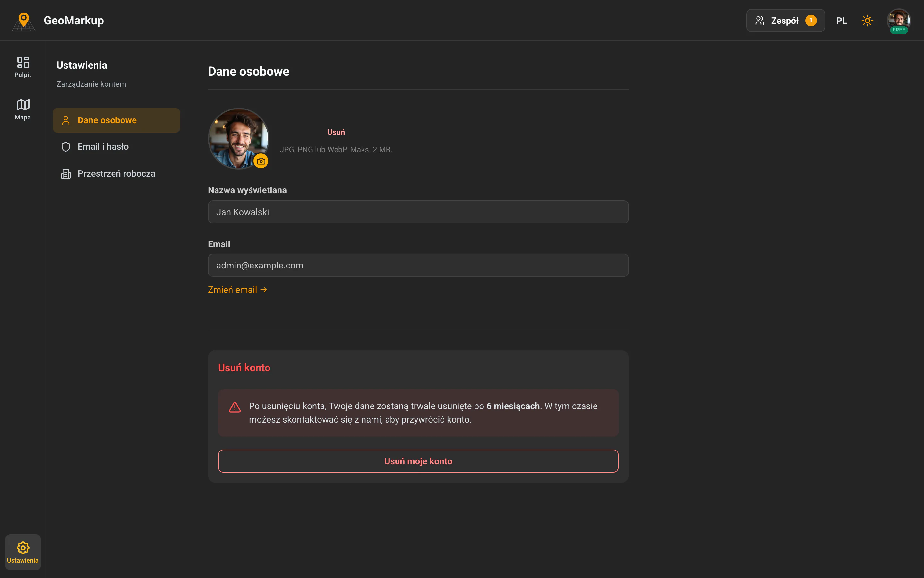Click the red warning triangle icon
Viewport: 924px width, 578px height.
point(235,407)
